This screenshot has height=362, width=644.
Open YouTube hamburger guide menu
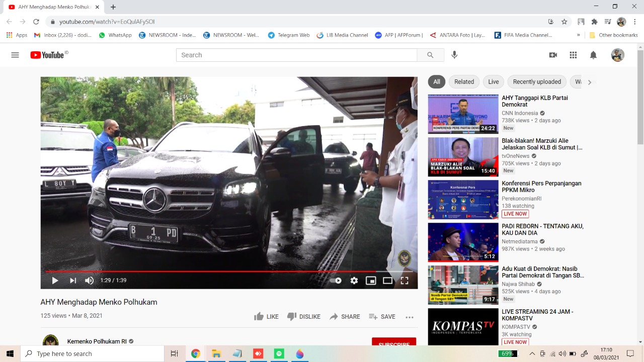[15, 55]
